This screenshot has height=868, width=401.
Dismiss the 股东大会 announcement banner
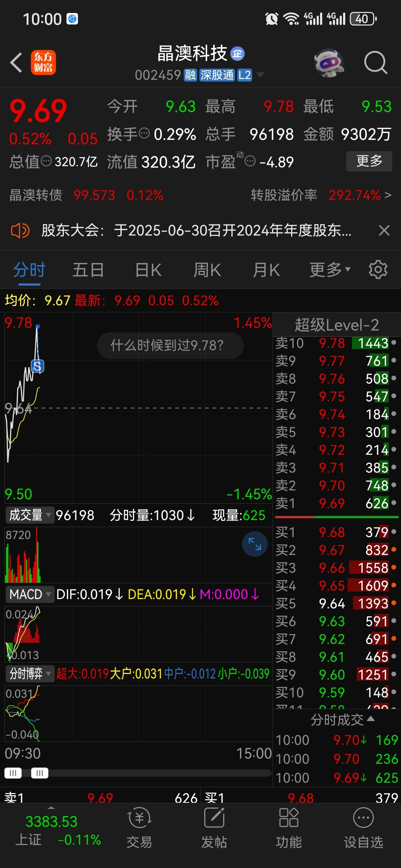pyautogui.click(x=384, y=231)
